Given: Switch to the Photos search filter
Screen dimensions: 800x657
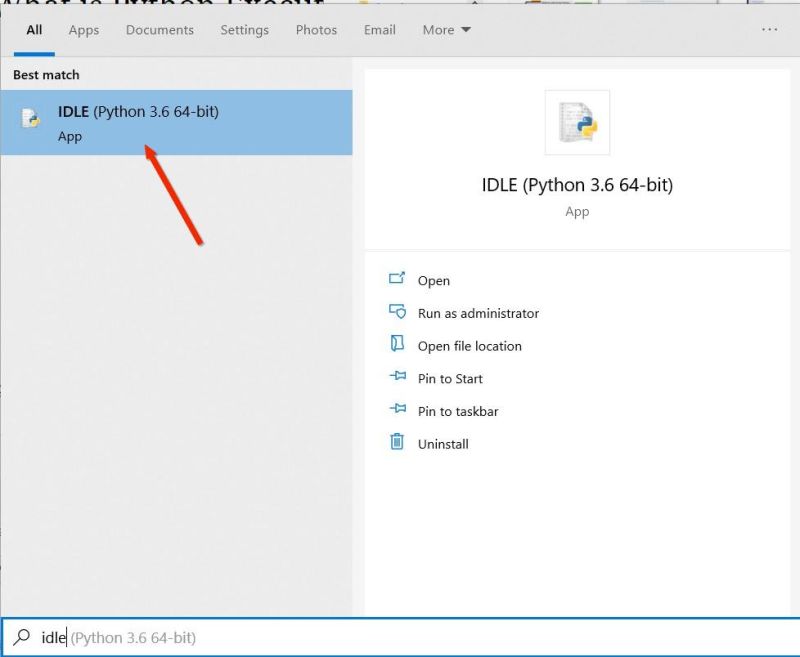Looking at the screenshot, I should (x=316, y=30).
